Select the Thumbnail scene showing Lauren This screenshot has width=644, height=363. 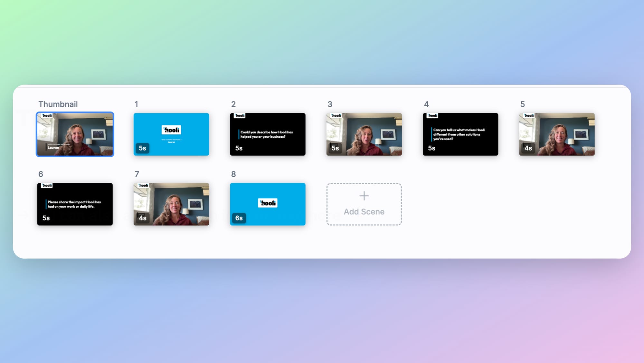[75, 134]
